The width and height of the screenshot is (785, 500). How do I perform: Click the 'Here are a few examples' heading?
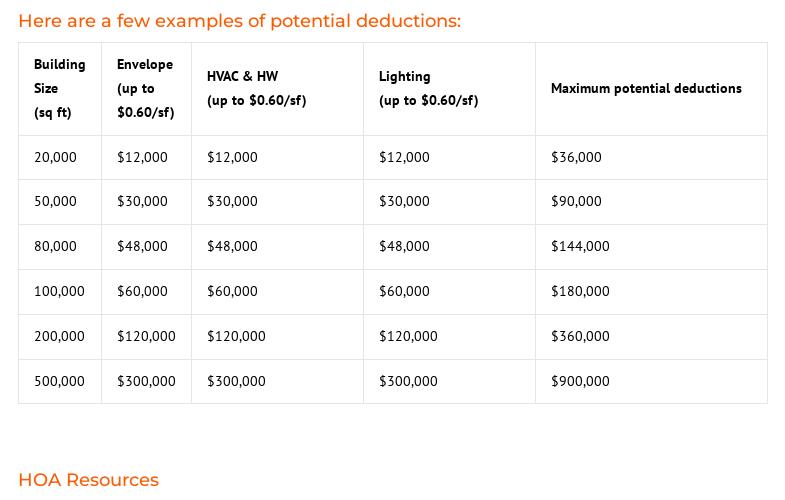(x=239, y=21)
